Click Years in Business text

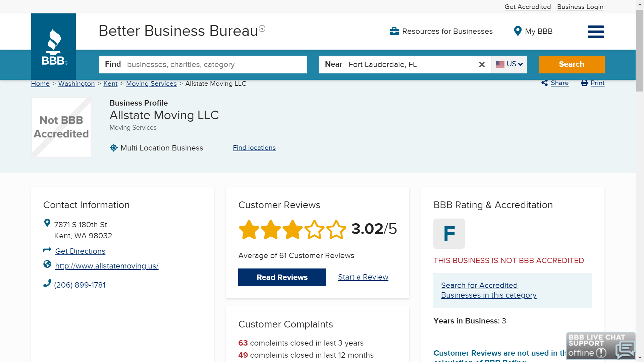470,321
